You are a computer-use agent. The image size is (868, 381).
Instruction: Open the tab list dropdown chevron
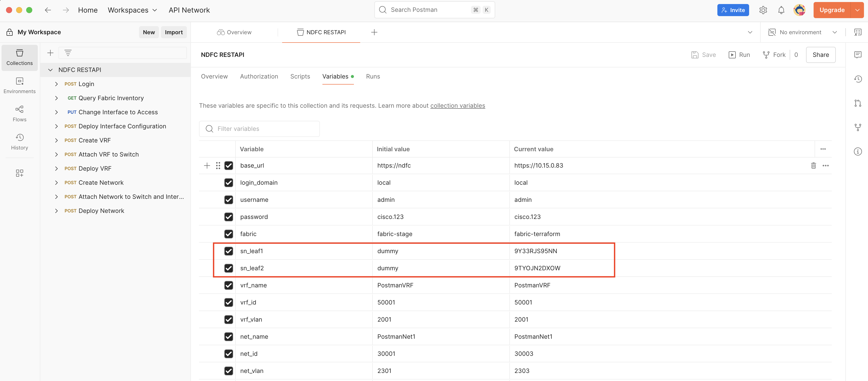(750, 32)
